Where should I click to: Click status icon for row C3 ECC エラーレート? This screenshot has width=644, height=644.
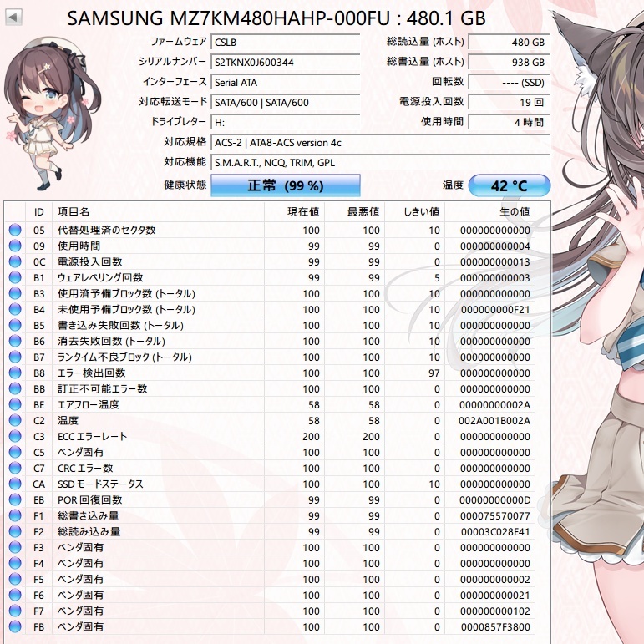click(15, 436)
